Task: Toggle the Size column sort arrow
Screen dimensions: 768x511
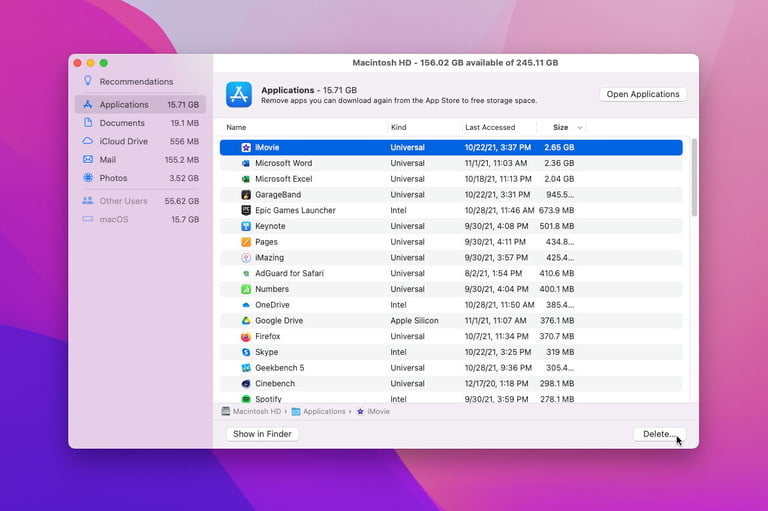Action: click(x=579, y=127)
